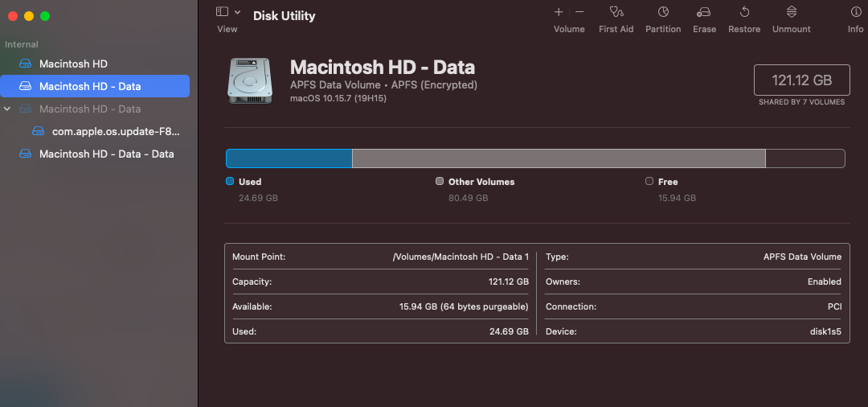The width and height of the screenshot is (868, 407).
Task: Open the View dropdown chevron
Action: point(237,11)
